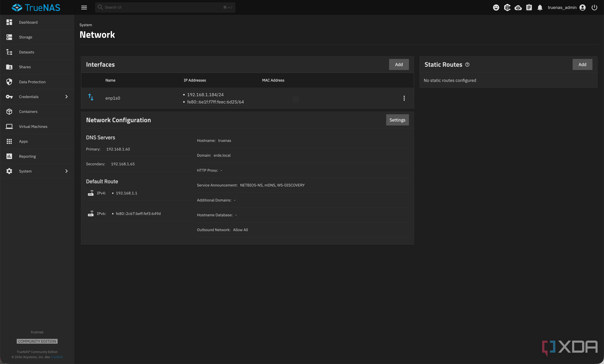The image size is (604, 364).
Task: Open the truenas_admin user account menu
Action: [x=567, y=7]
